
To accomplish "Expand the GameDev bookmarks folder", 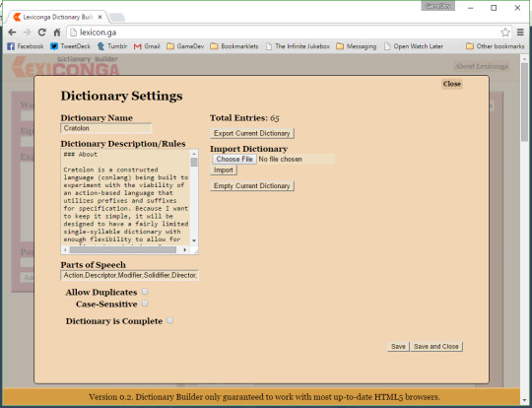I will (x=185, y=46).
